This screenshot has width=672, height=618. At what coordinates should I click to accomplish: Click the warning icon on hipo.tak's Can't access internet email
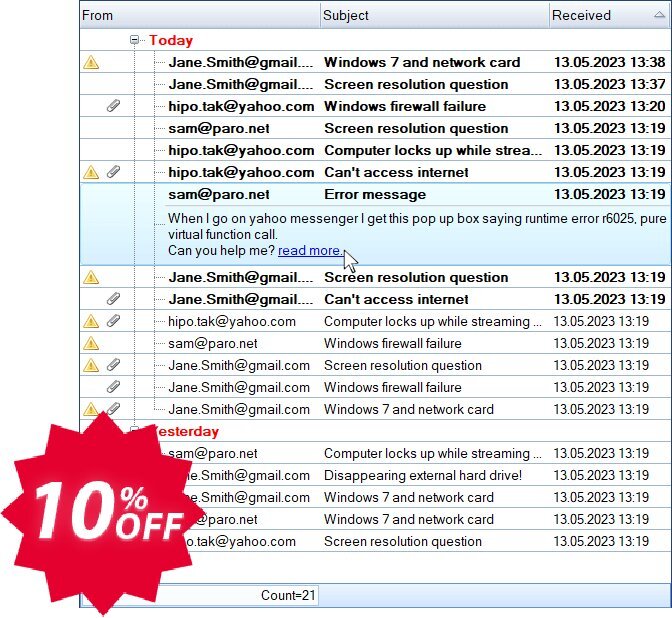pos(91,172)
